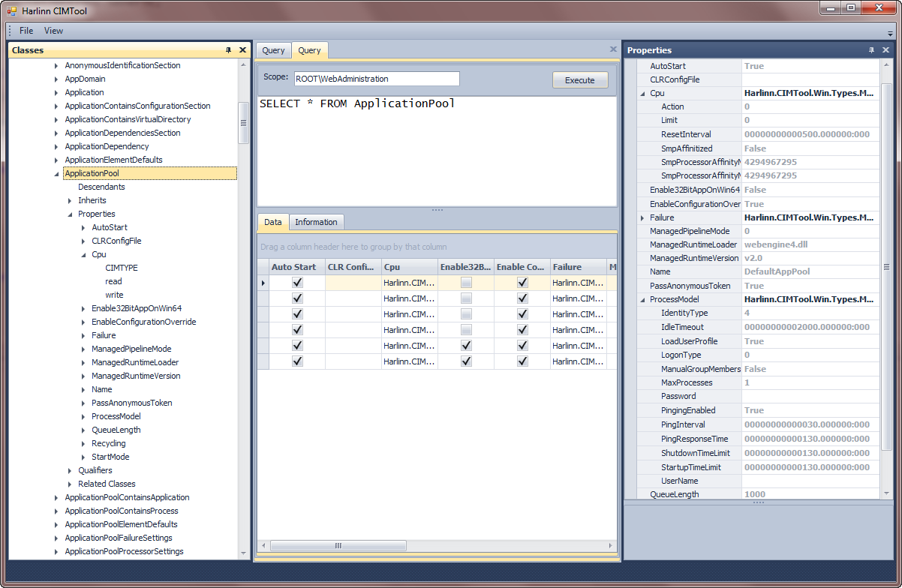The width and height of the screenshot is (902, 588).
Task: Click the CLR Confi... column header
Action: (x=353, y=267)
